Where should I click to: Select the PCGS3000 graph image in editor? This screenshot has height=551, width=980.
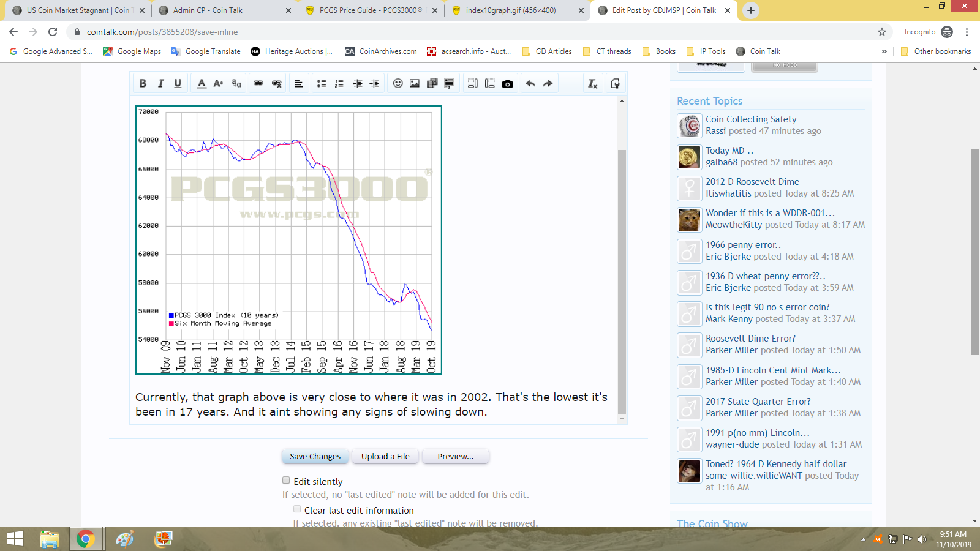tap(288, 239)
